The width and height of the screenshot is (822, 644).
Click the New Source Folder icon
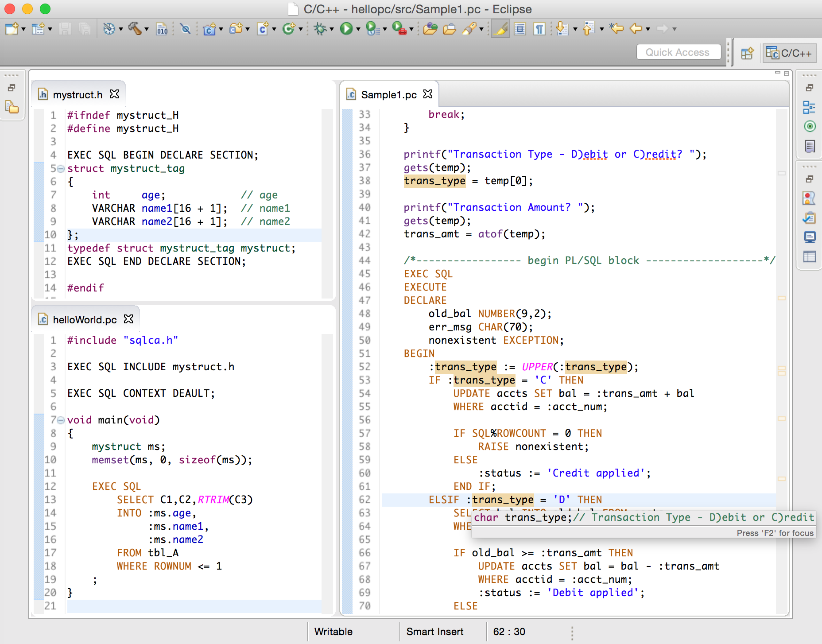(236, 29)
